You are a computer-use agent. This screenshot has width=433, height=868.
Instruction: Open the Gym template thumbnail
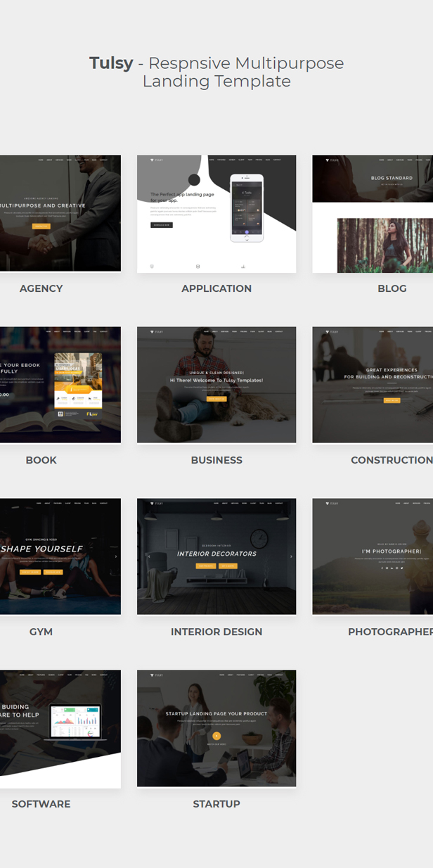pos(60,556)
